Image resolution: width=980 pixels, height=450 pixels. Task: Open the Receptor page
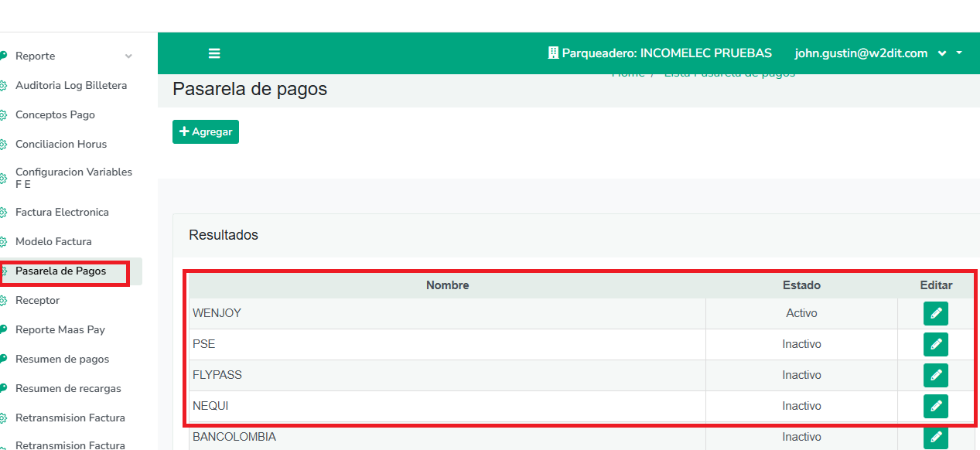point(37,301)
